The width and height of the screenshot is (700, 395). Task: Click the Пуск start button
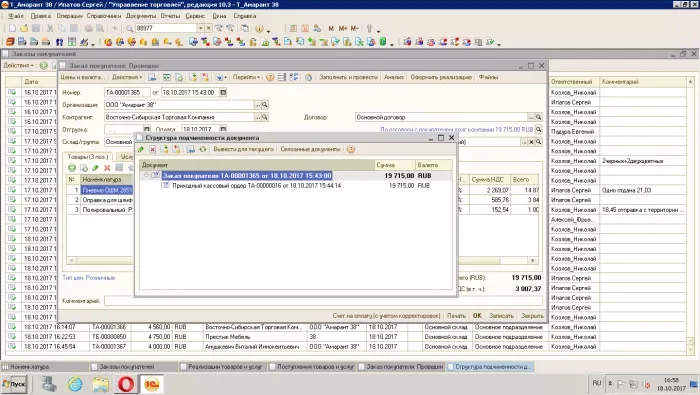click(14, 384)
